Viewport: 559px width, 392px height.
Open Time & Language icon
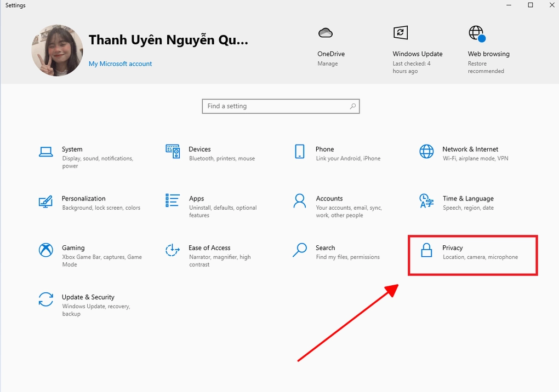point(426,201)
